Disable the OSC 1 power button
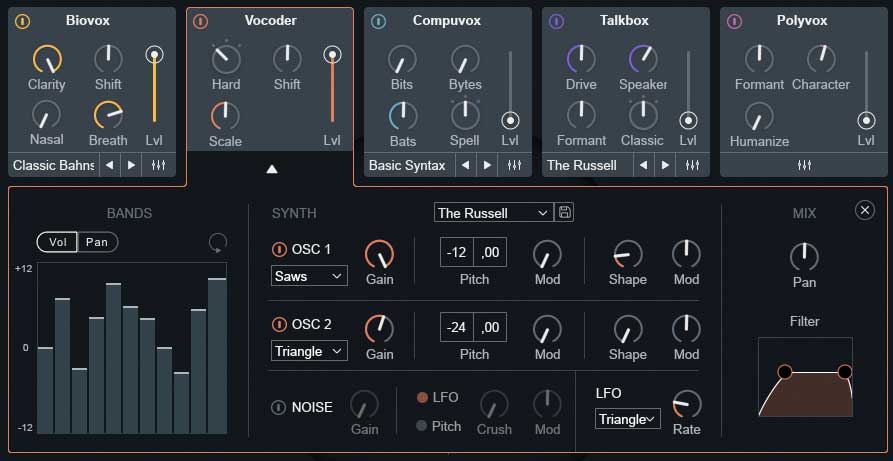This screenshot has height=461, width=893. 279,249
